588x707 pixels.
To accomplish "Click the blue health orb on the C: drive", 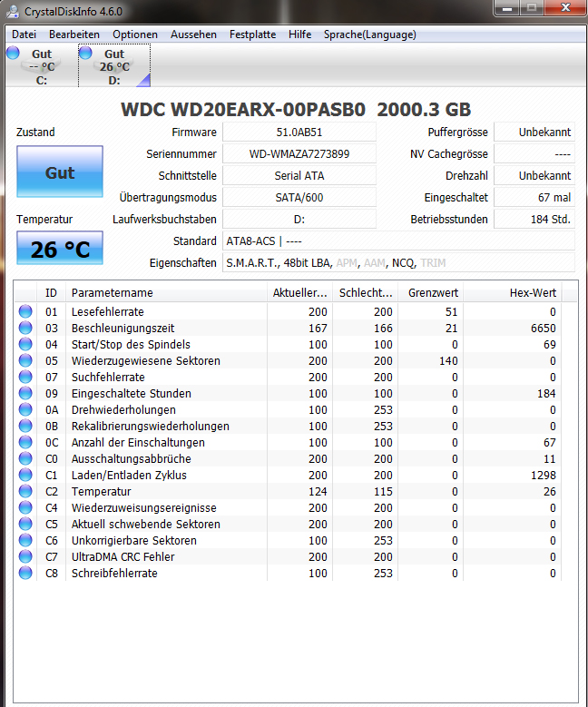I will [13, 53].
